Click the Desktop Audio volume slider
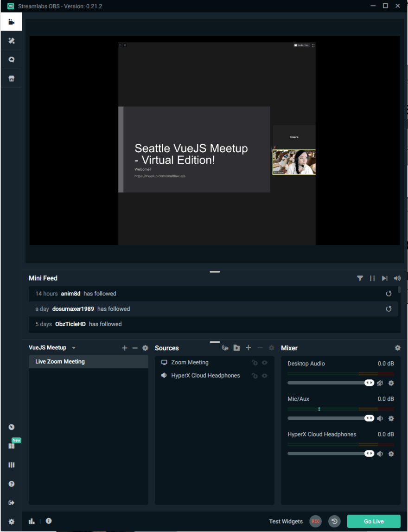Screen dimensions: 408x532 point(331,383)
